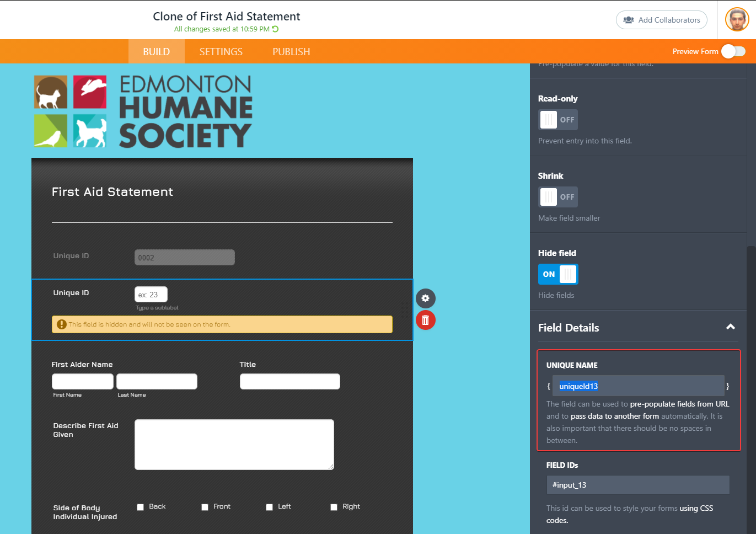Check the Left checkbox
This screenshot has width=756, height=534.
click(x=269, y=507)
